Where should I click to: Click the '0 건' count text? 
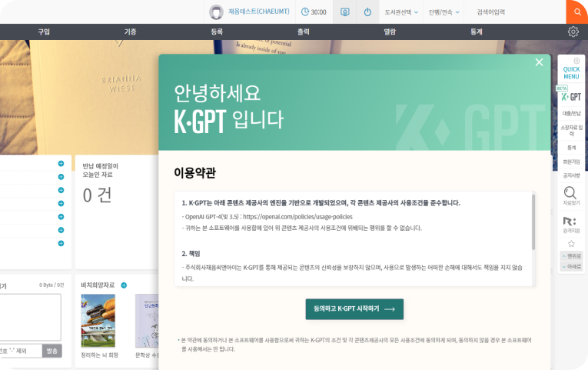click(98, 195)
